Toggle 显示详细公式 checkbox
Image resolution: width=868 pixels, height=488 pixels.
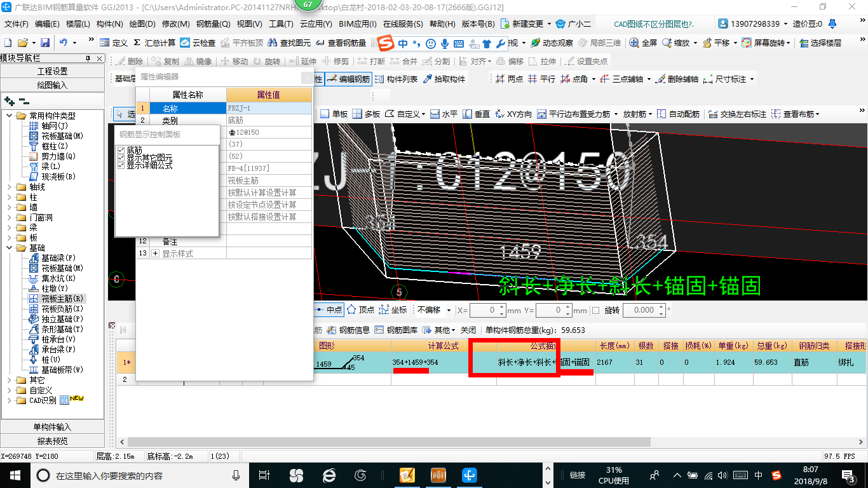(x=121, y=165)
